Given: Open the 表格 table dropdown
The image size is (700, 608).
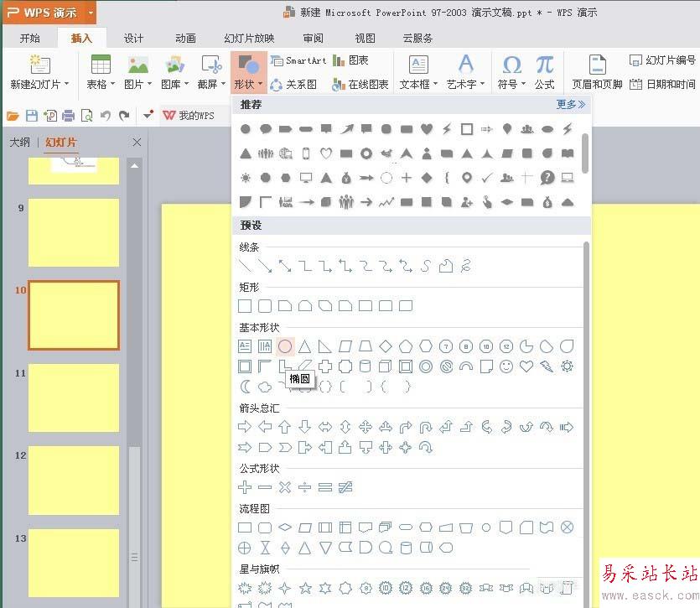Looking at the screenshot, I should [x=101, y=84].
